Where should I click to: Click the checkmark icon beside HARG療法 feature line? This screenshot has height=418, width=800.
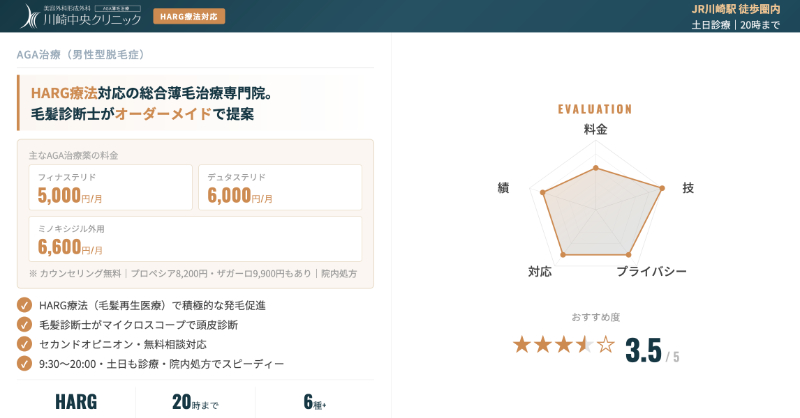point(24,305)
